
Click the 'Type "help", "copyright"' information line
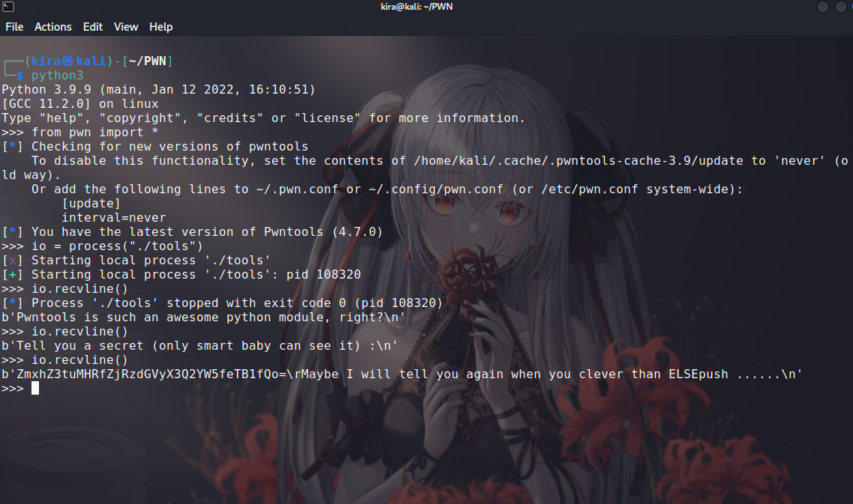(263, 118)
